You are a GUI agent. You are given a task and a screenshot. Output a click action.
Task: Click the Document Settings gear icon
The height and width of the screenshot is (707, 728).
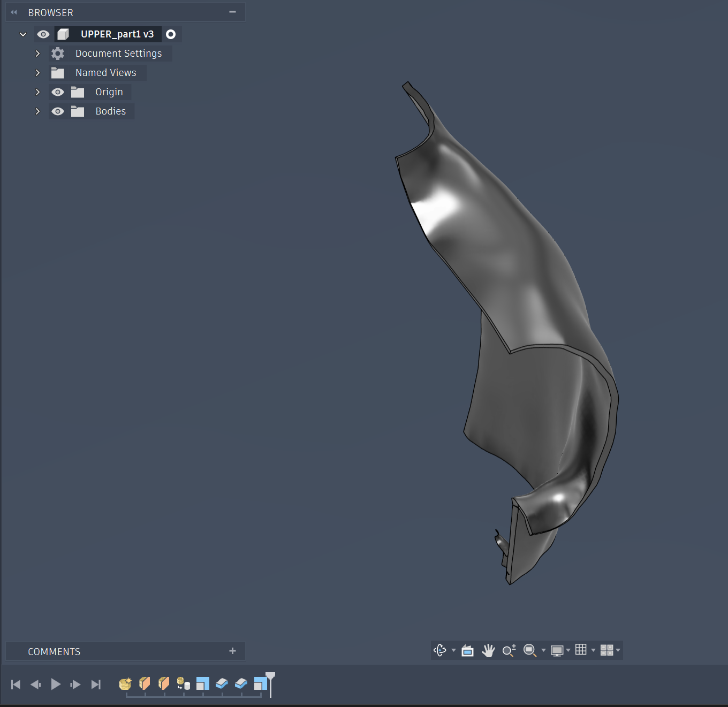click(58, 54)
